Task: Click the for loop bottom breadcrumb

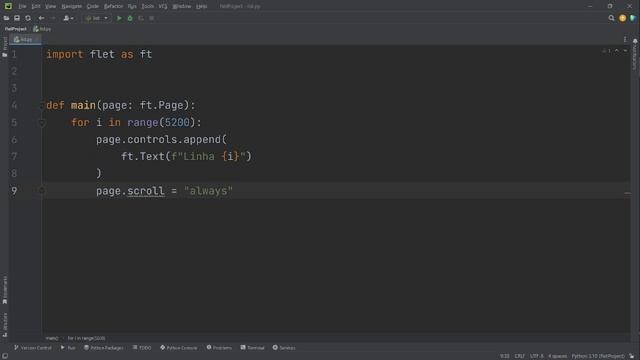Action: [x=87, y=338]
